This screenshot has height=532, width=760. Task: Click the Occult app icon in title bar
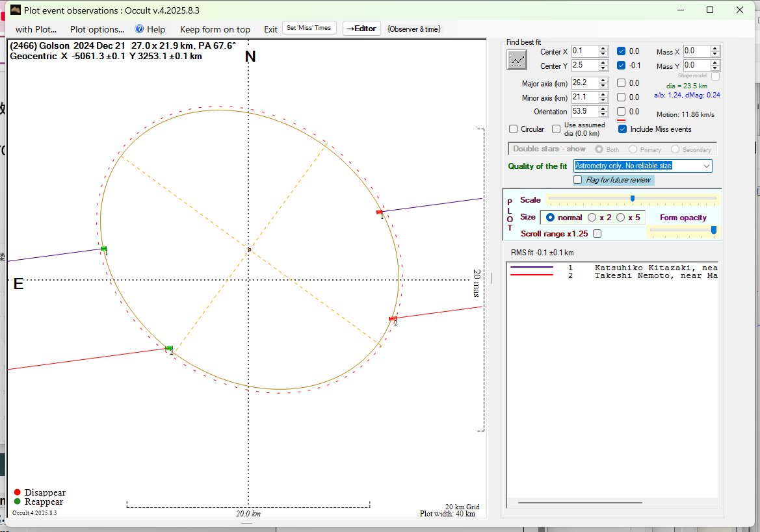click(x=14, y=10)
